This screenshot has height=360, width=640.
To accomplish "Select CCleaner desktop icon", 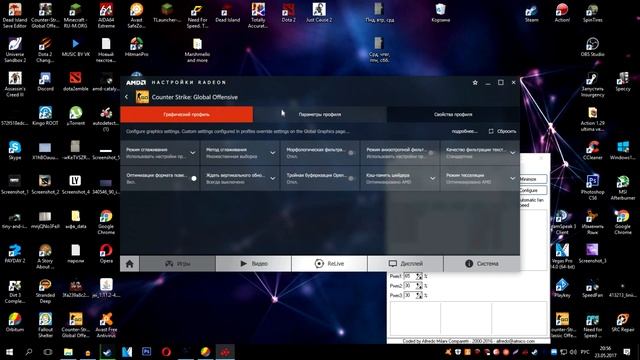I will (x=592, y=150).
